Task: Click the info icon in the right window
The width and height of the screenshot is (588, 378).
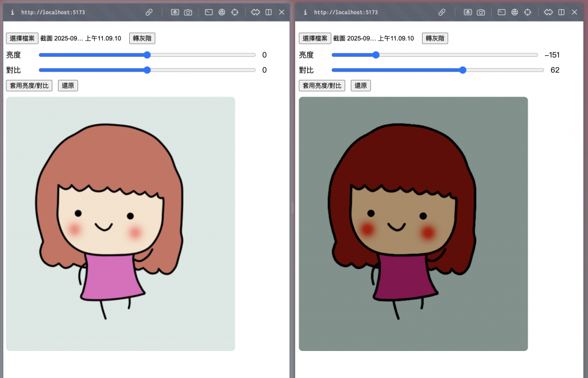Action: (x=305, y=13)
